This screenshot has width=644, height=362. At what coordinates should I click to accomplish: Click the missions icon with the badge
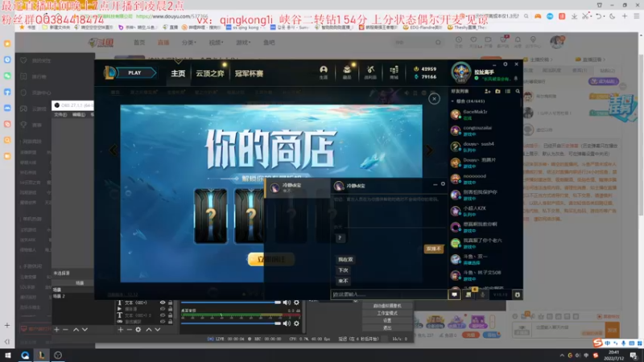coord(469,294)
